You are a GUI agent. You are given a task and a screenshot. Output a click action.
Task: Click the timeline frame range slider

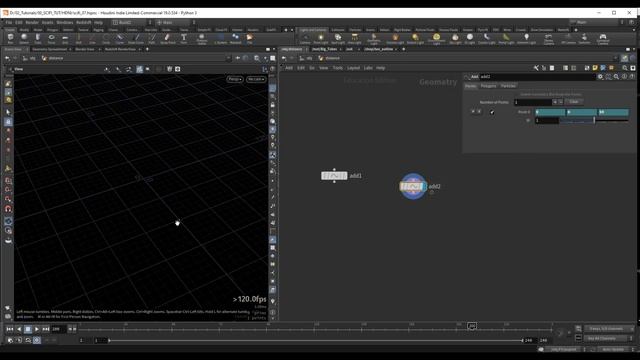point(316,340)
